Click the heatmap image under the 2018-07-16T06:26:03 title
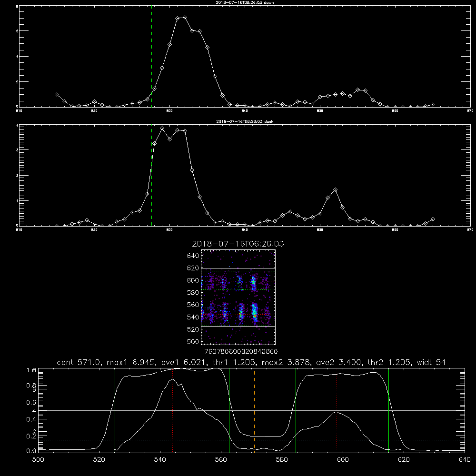 pos(238,297)
